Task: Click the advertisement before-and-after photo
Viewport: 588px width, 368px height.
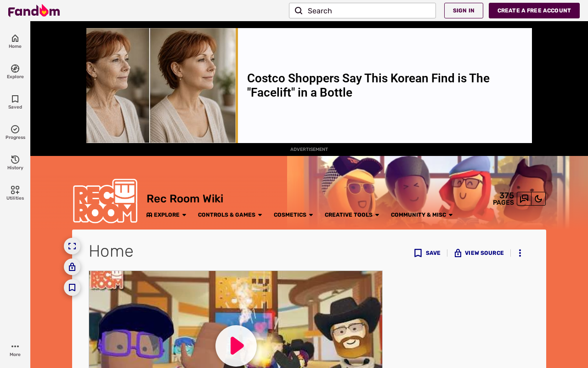Action: tap(161, 86)
